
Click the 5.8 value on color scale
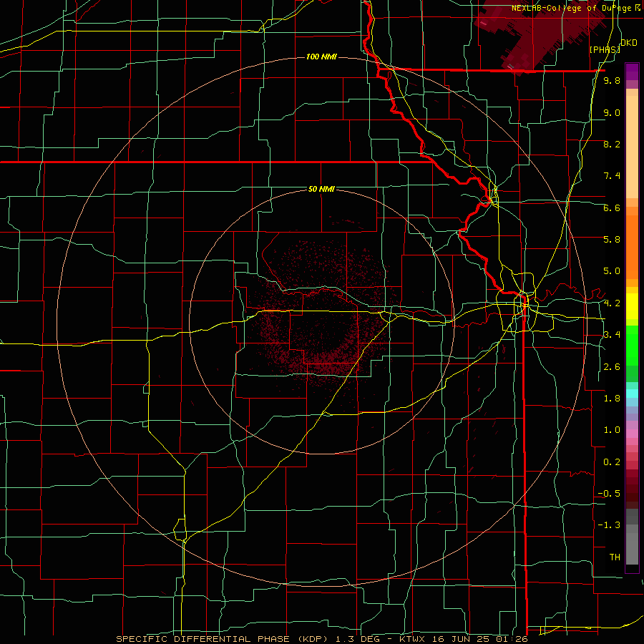(612, 240)
